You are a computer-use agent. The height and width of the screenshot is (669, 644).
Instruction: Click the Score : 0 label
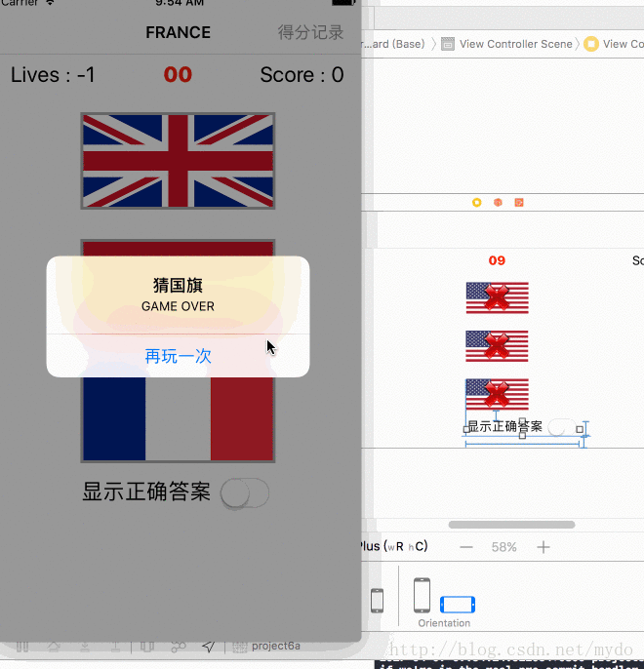coord(302,75)
